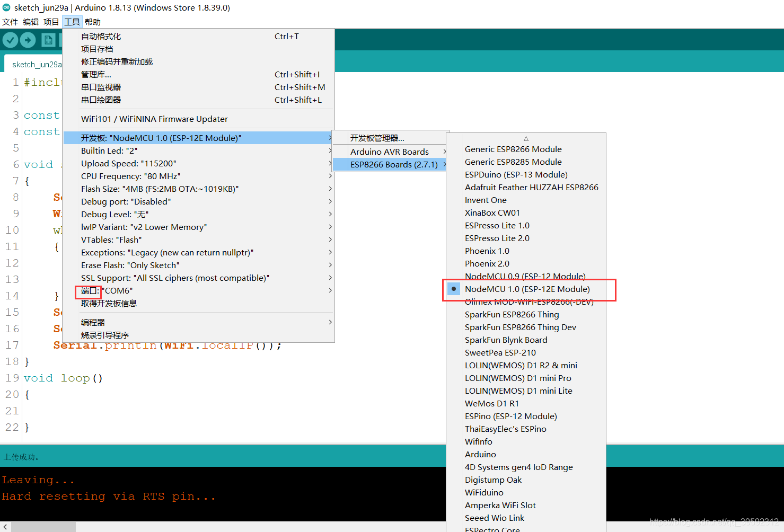Viewport: 784px width, 532px height.
Task: Select NodeMCU 1.0 (ESP-12E Module) radio option
Action: point(526,289)
